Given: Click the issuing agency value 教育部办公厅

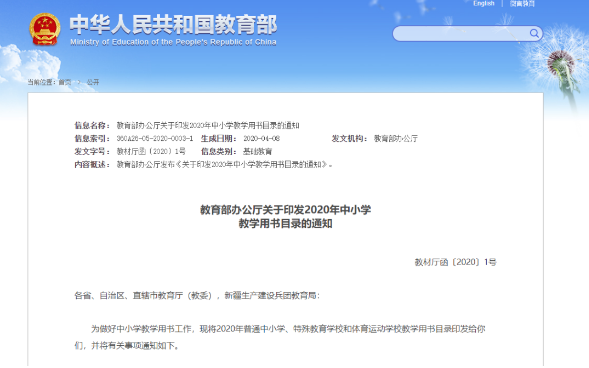Looking at the screenshot, I should click(396, 139).
